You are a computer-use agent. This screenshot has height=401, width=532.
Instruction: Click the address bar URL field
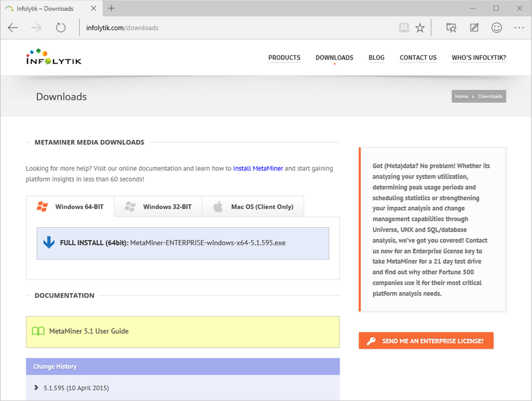(x=237, y=28)
